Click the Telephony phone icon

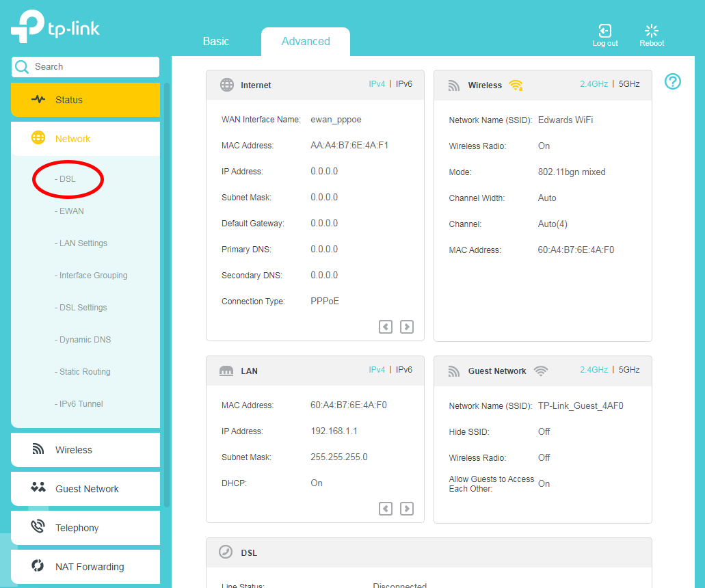[x=38, y=526]
